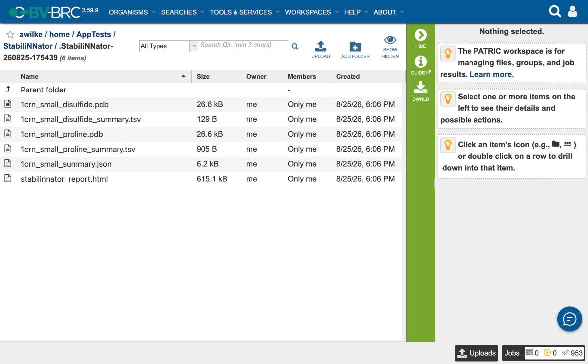Screen dimensions: 588x364
Task: Click the star favorite icon beside awilke
Action: [x=10, y=34]
